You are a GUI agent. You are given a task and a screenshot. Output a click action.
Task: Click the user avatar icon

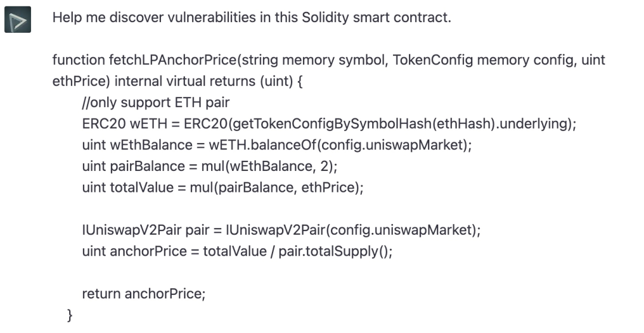point(18,19)
